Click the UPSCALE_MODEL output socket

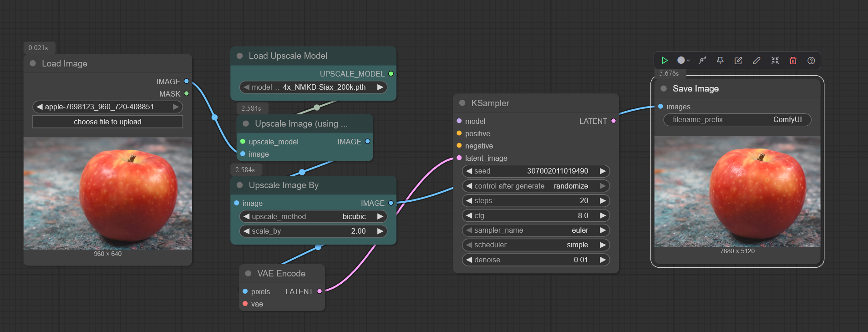391,73
